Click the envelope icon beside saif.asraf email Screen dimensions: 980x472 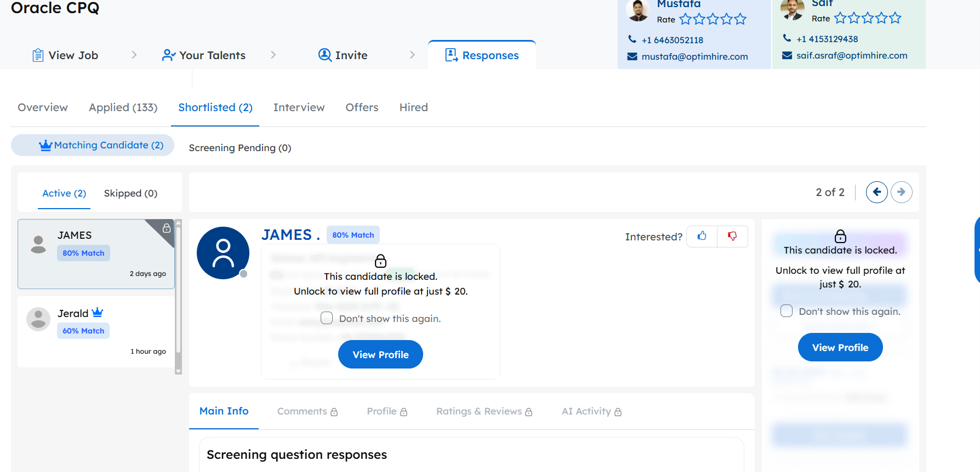787,55
